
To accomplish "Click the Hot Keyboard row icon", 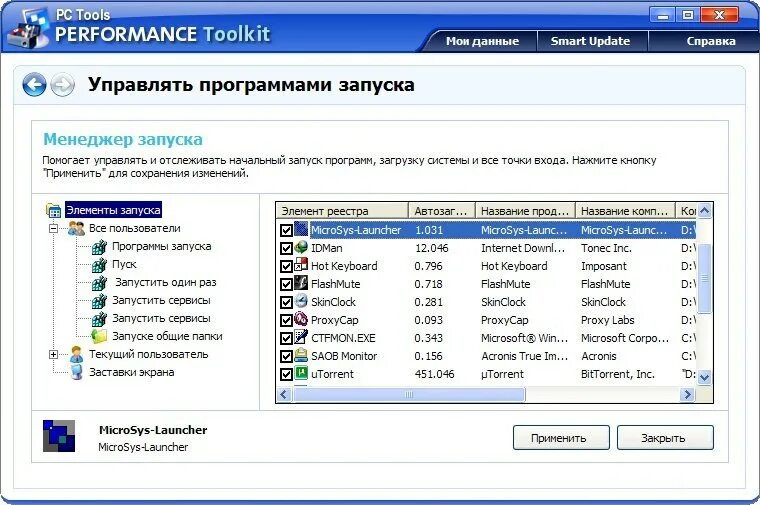I will click(301, 265).
